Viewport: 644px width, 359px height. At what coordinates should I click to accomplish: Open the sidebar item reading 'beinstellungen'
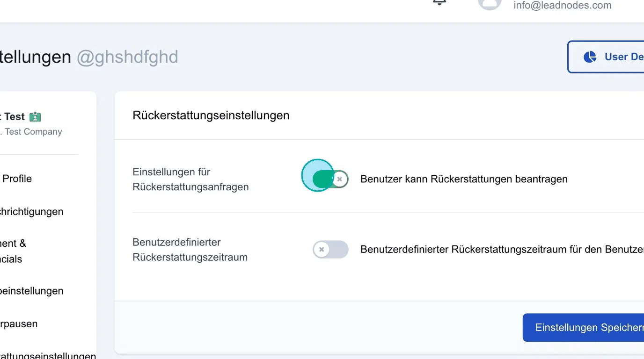click(31, 291)
